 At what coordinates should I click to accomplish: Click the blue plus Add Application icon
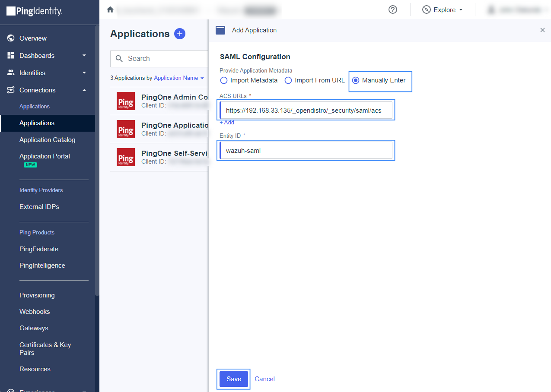179,34
